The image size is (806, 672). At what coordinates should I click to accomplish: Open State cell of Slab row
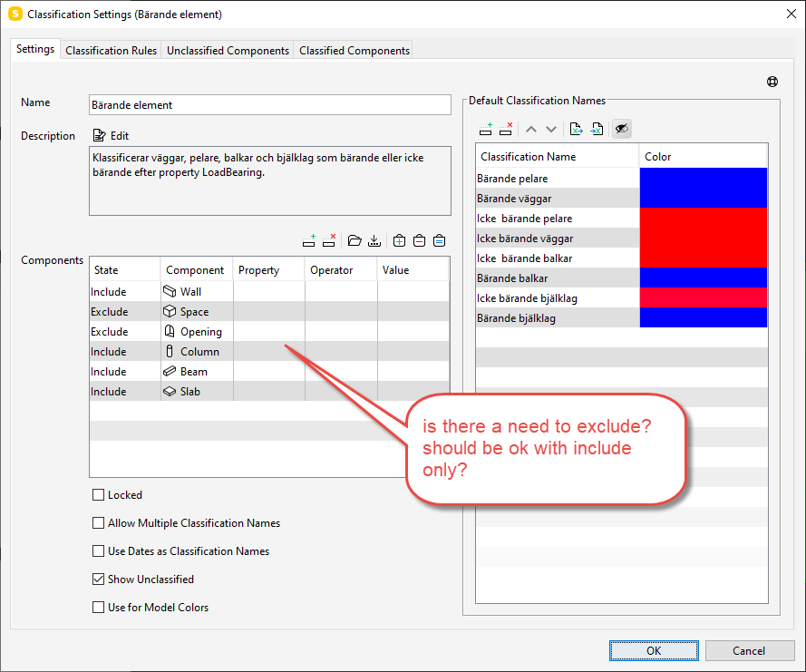click(125, 391)
